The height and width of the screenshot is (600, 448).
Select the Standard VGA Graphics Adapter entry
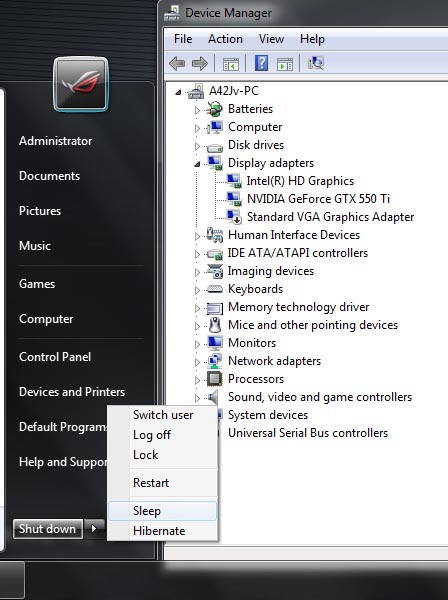[x=330, y=217]
